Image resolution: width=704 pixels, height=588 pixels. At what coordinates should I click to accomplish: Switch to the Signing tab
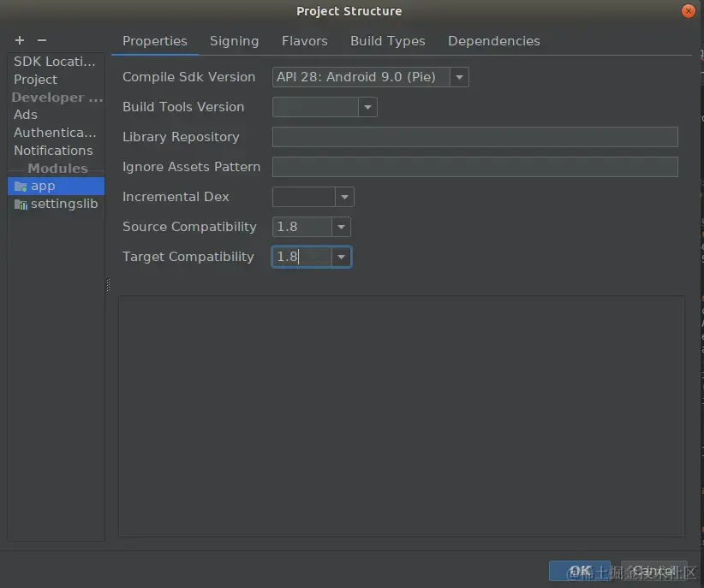coord(235,41)
